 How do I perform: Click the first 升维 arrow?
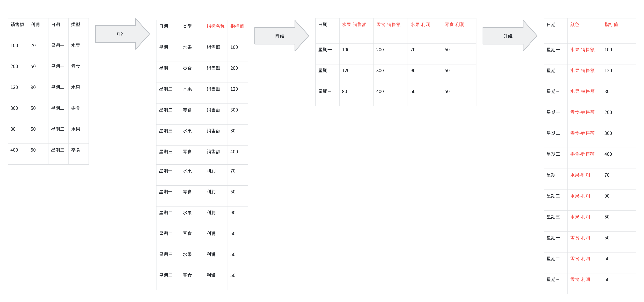[120, 34]
